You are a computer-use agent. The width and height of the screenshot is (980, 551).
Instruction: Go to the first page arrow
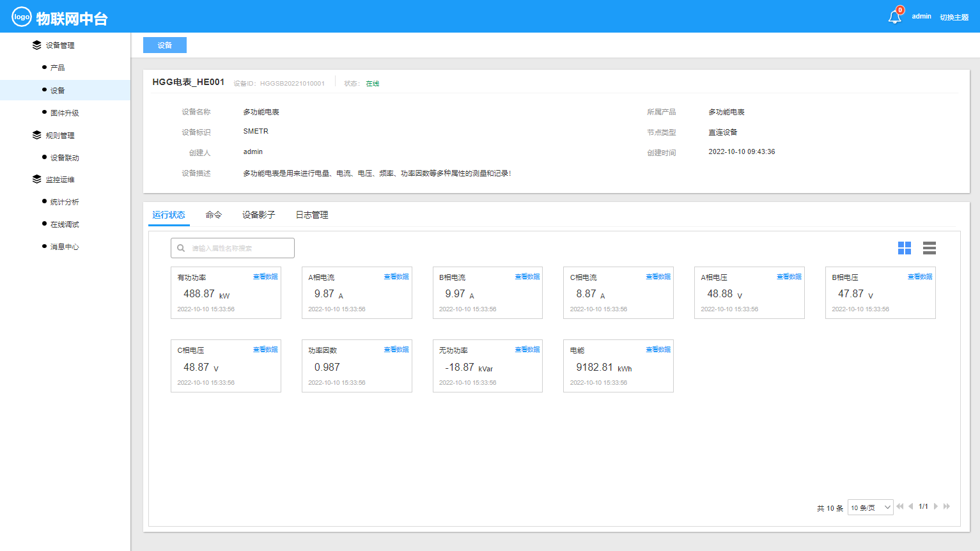coord(900,506)
